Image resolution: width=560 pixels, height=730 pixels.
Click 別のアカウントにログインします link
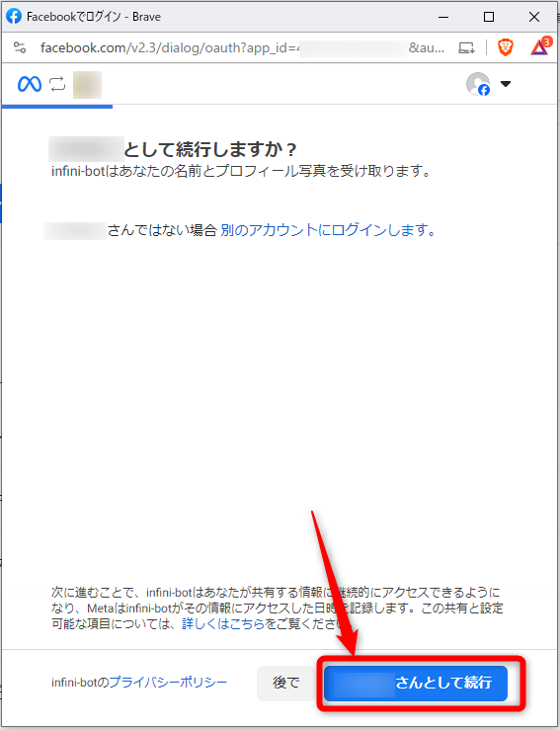point(328,230)
